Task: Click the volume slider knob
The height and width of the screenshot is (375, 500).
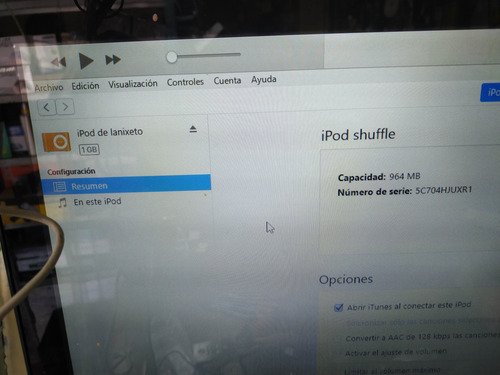Action: 172,57
